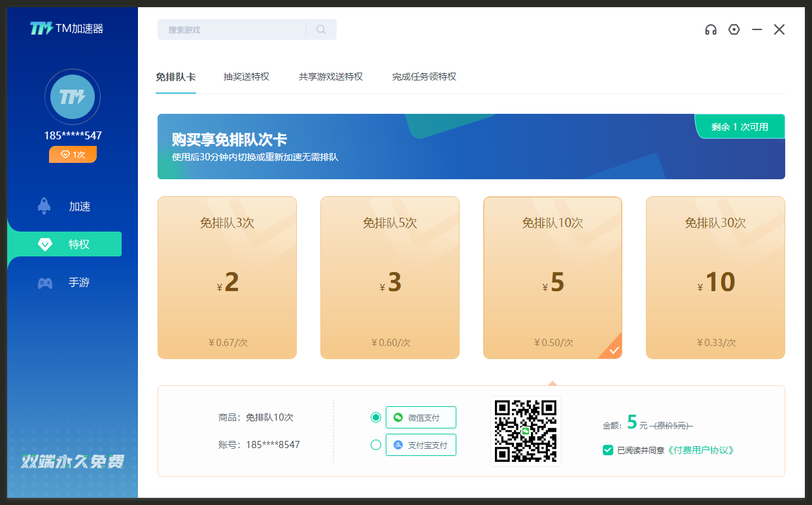Minimize the TM加速器 window
The height and width of the screenshot is (505, 812).
tap(757, 29)
